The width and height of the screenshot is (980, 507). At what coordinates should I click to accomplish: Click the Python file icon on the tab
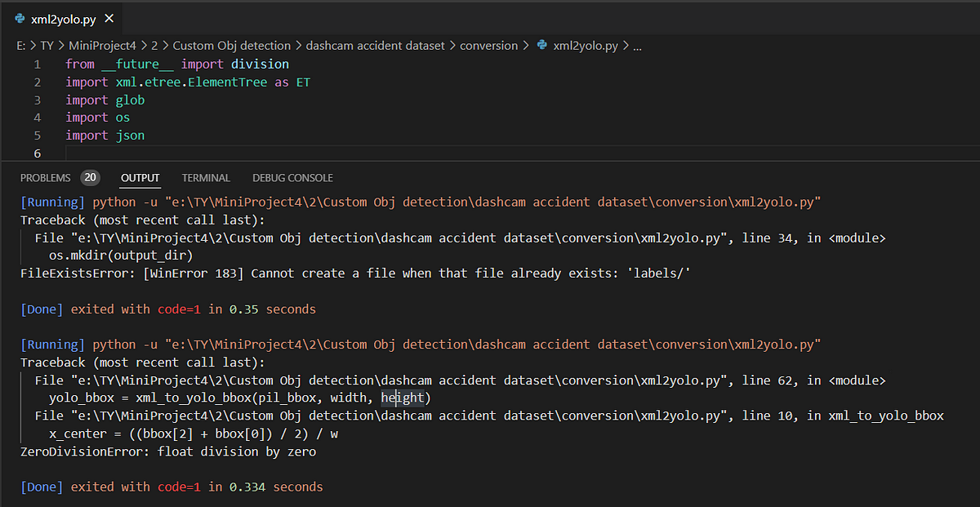point(20,18)
